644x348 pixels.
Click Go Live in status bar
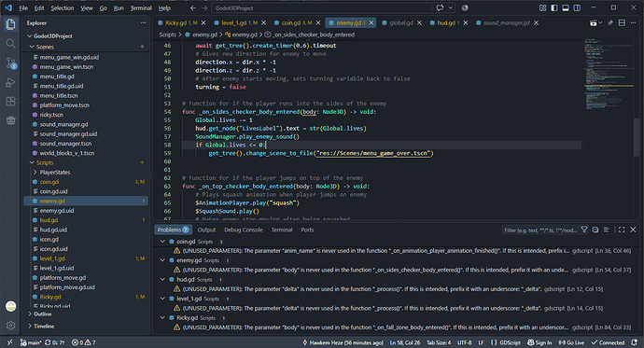pyautogui.click(x=572, y=342)
